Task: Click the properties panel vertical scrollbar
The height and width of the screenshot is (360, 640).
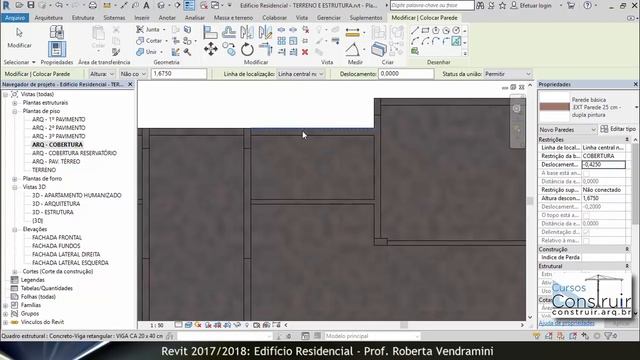Action: click(x=635, y=184)
